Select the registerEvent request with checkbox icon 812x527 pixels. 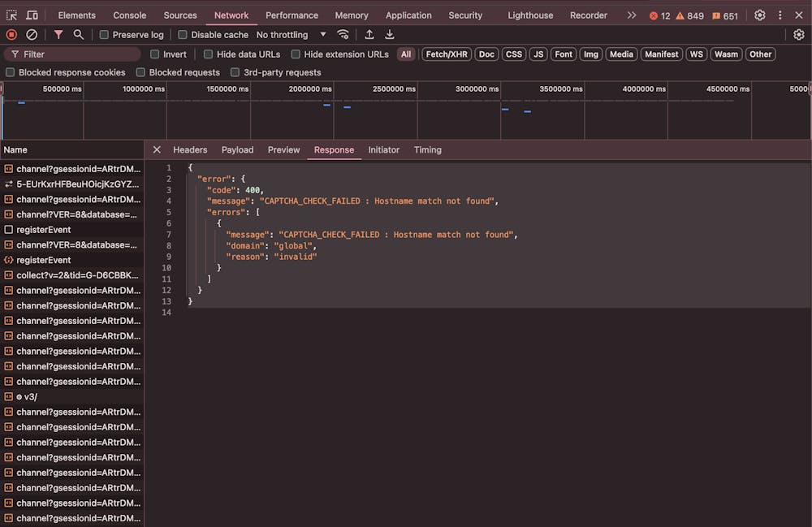point(43,230)
